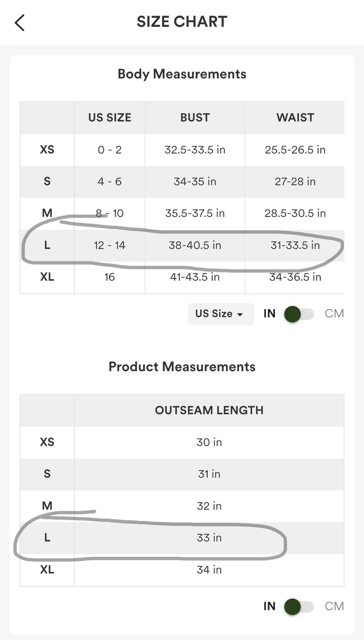This screenshot has height=640, width=364.
Task: Tap the back arrow icon
Action: point(20,23)
